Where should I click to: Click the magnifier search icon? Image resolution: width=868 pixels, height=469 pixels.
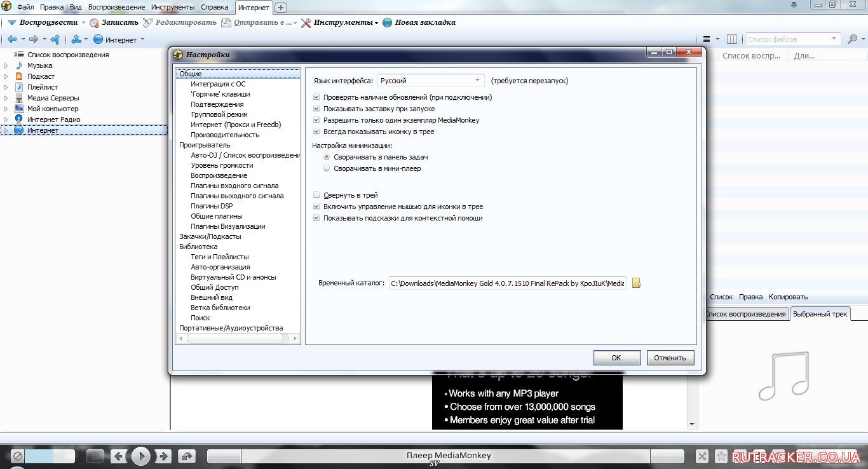click(853, 39)
